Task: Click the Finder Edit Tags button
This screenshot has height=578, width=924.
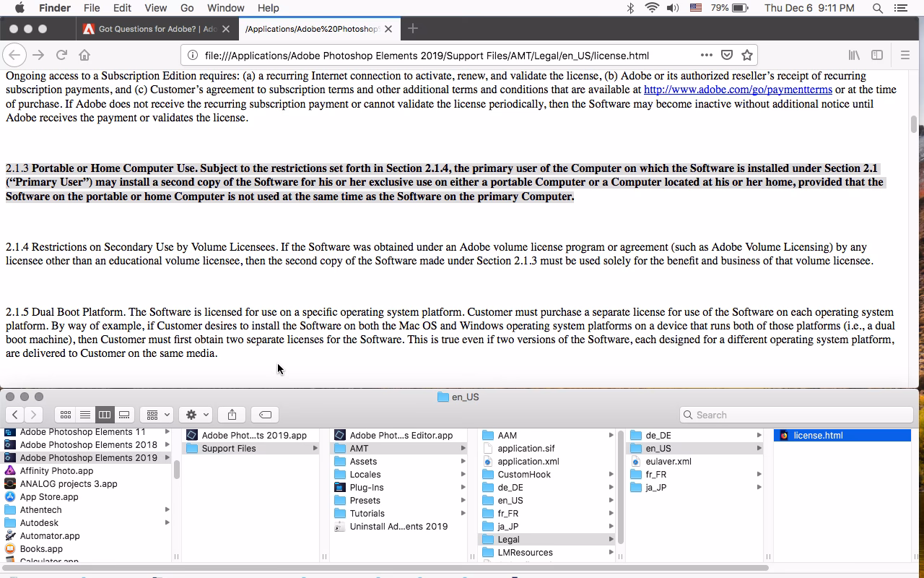Action: 265,415
